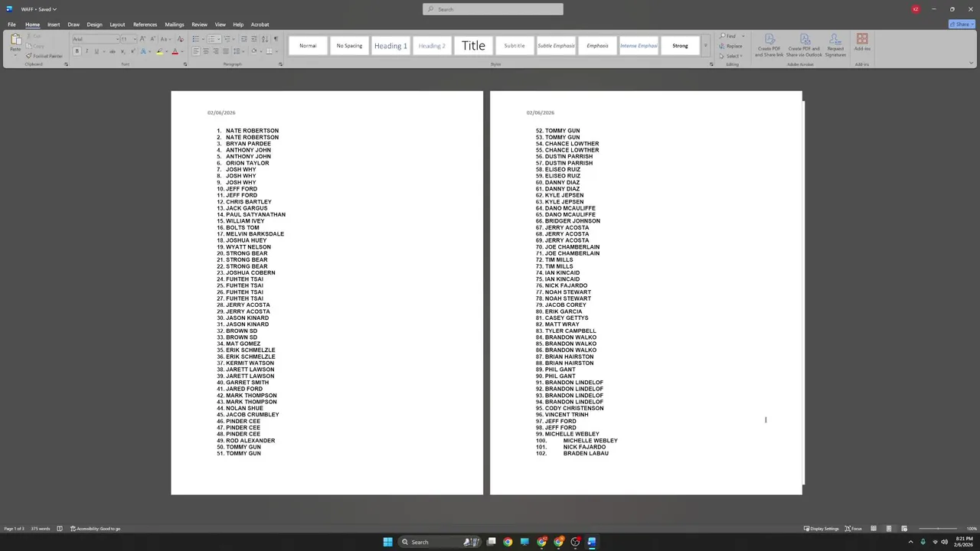Align text right
The height and width of the screenshot is (551, 980).
pos(216,51)
